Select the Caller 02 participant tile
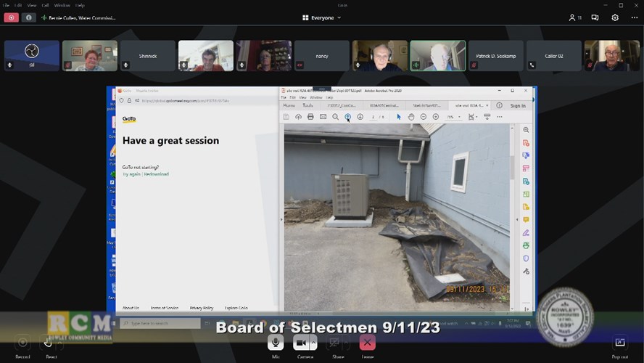Viewport: 644px width, 363px height. tap(553, 56)
